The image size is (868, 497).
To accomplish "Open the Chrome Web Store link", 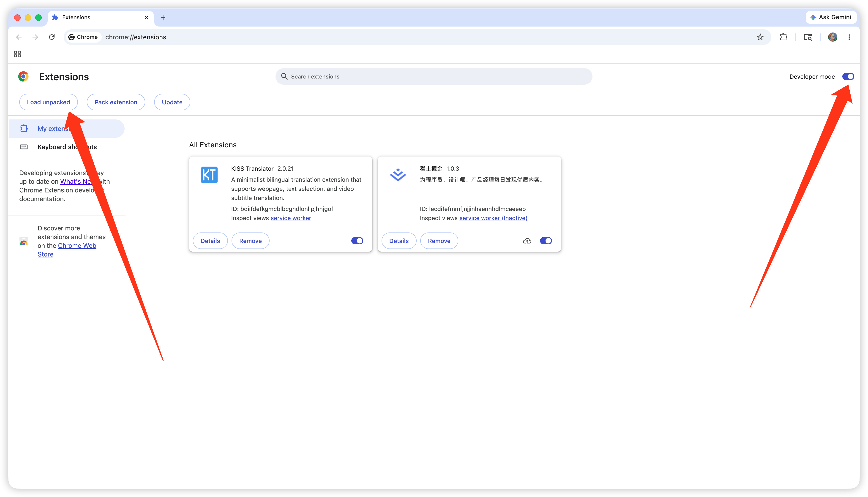I will coord(67,250).
